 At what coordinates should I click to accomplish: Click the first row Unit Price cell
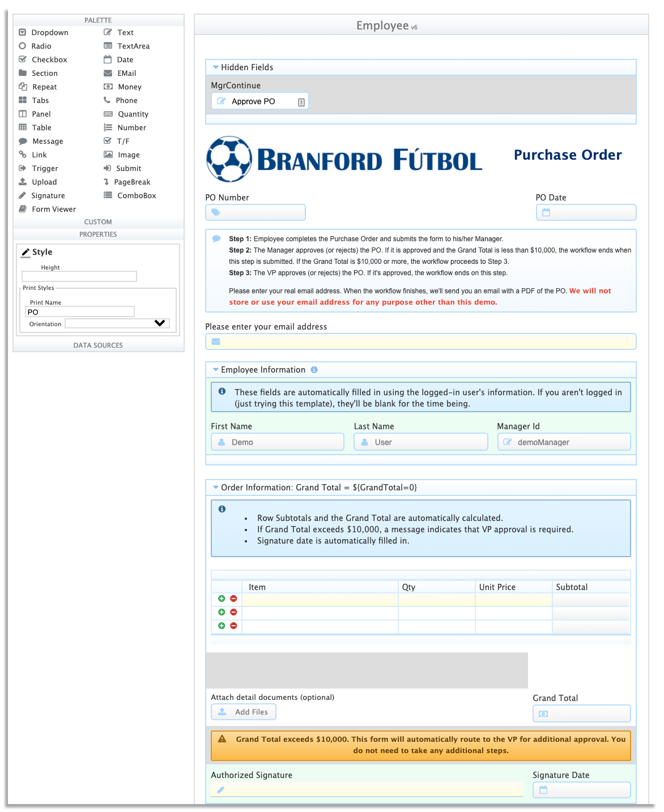point(514,600)
